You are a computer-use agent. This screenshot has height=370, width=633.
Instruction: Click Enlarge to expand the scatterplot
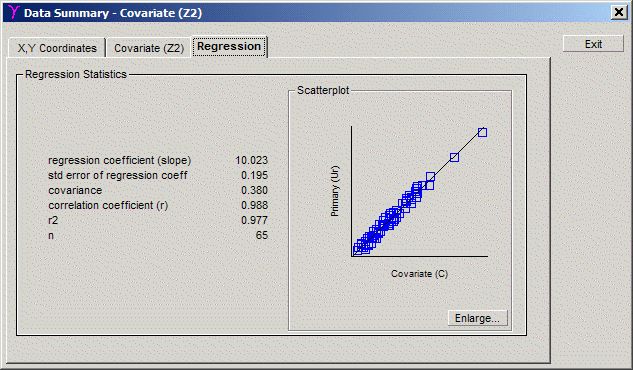[x=477, y=318]
